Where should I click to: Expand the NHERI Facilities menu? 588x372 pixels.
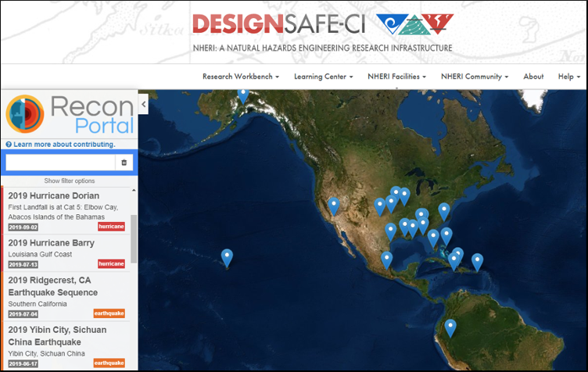pyautogui.click(x=396, y=77)
